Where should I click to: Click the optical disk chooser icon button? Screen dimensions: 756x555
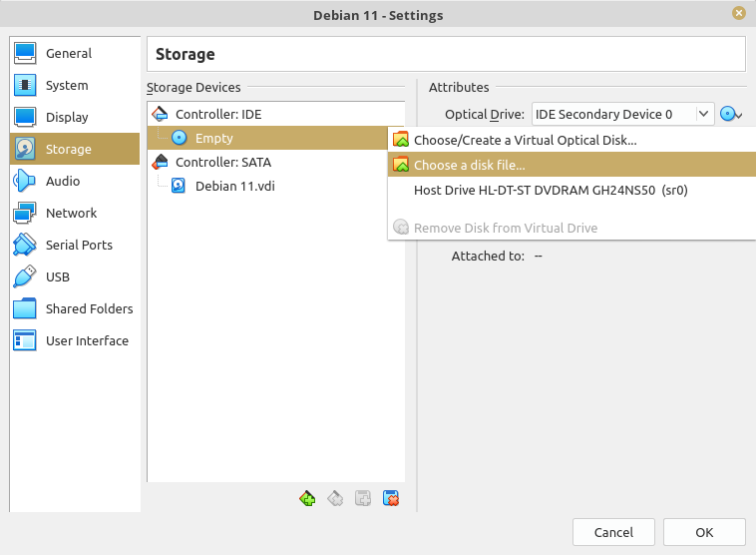coord(731,115)
